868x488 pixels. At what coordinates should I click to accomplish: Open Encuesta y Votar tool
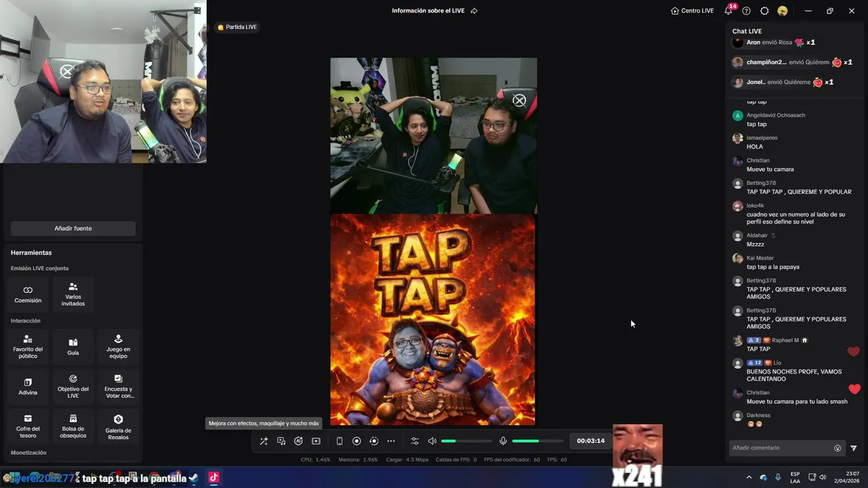pyautogui.click(x=118, y=386)
